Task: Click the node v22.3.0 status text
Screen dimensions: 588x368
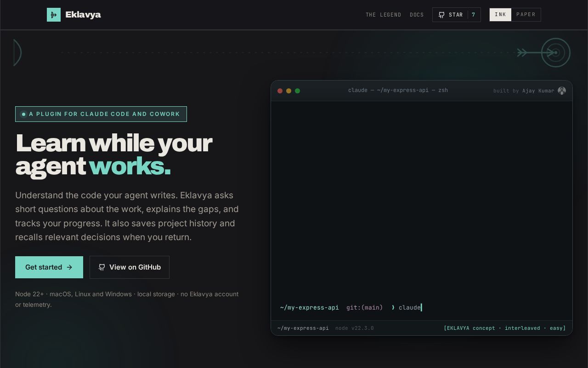Action: click(x=355, y=328)
